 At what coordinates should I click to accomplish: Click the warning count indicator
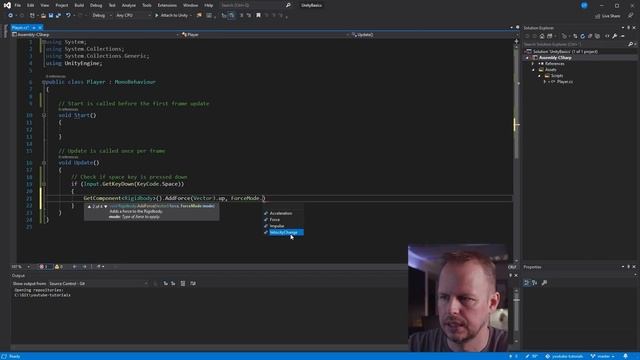(x=59, y=267)
